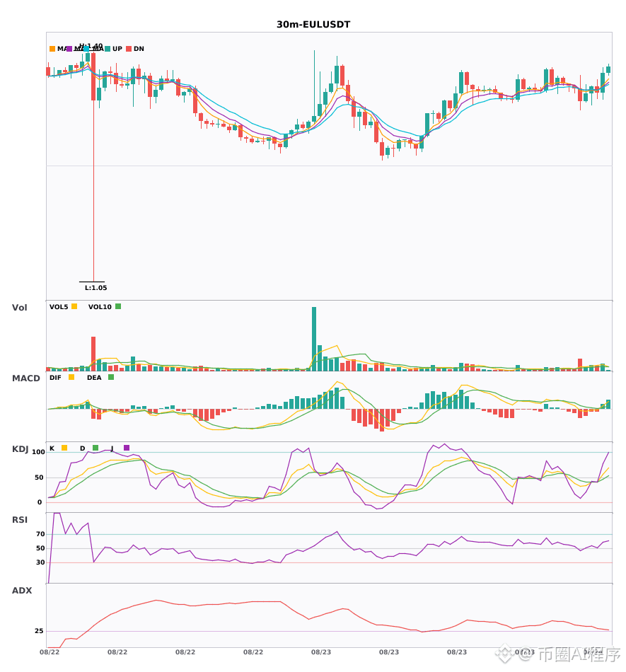Click the 30m-EULUSDT chart title

click(313, 25)
